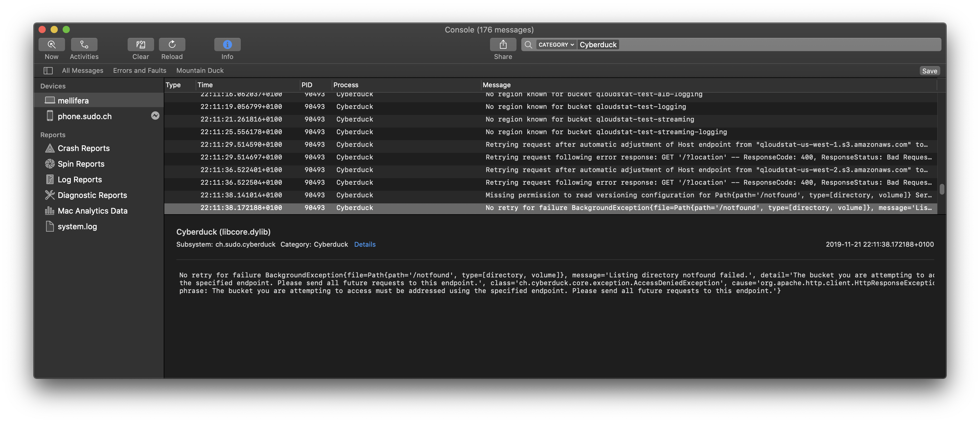The image size is (980, 423).
Task: Select Spin Reports in sidebar
Action: 80,164
